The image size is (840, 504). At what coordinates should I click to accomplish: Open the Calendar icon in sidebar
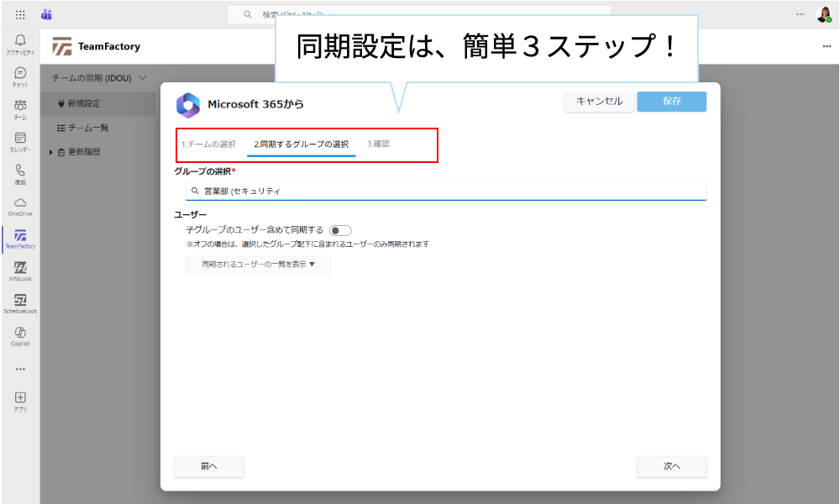(x=20, y=141)
